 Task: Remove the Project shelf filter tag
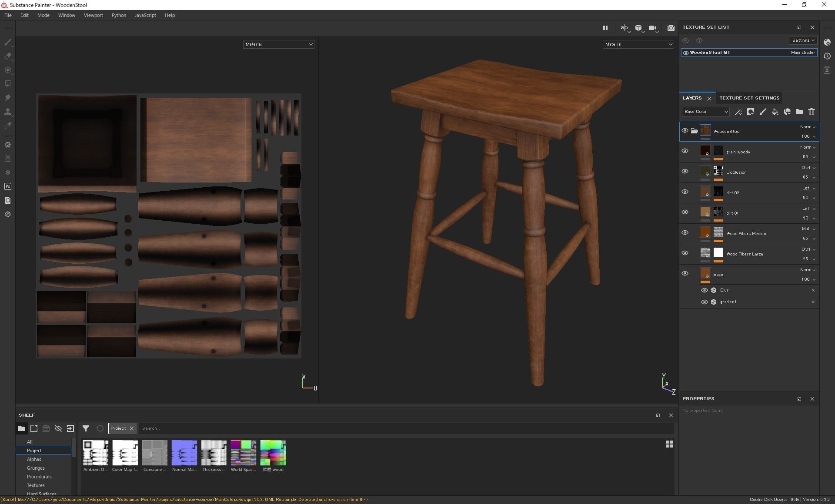coord(132,428)
